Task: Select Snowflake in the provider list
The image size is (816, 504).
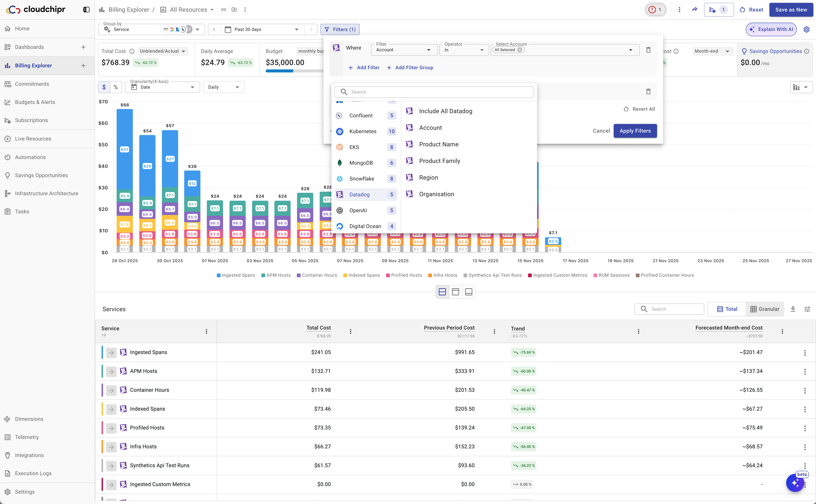Action: 361,179
